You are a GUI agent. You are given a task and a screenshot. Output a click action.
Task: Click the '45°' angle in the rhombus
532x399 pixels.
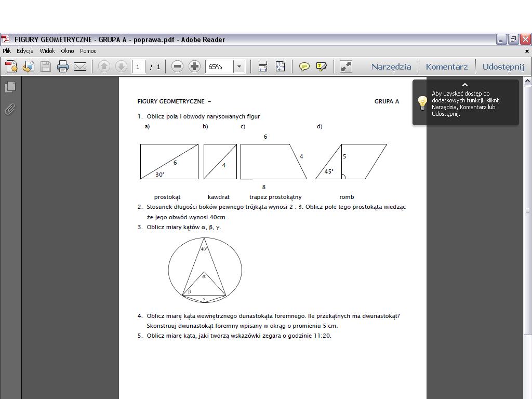(x=329, y=171)
